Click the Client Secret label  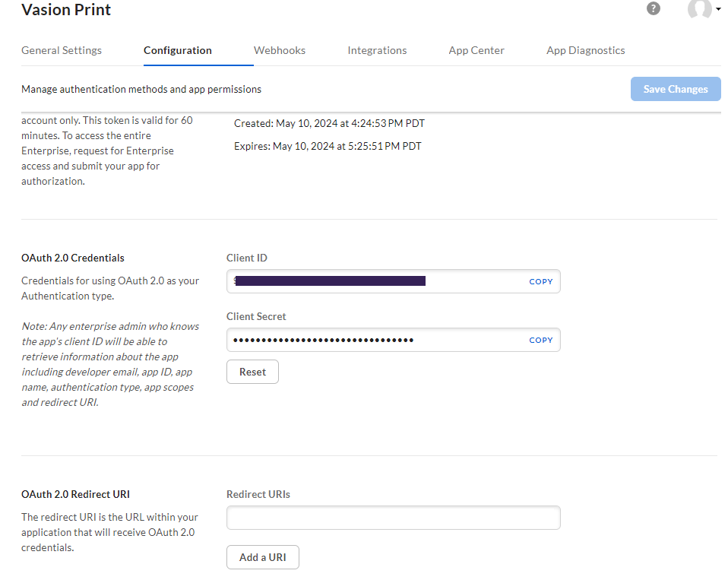(x=256, y=316)
